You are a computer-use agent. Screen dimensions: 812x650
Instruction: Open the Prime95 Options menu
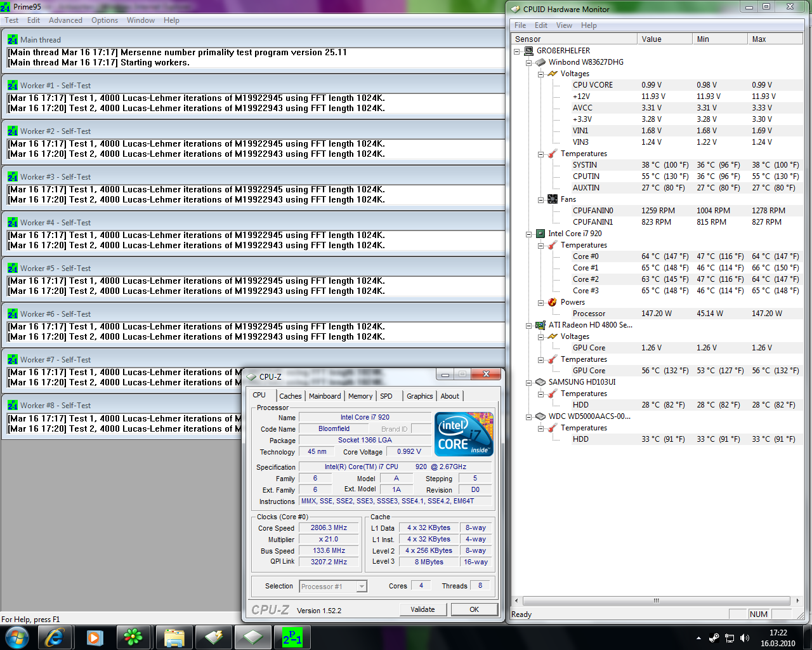[105, 20]
